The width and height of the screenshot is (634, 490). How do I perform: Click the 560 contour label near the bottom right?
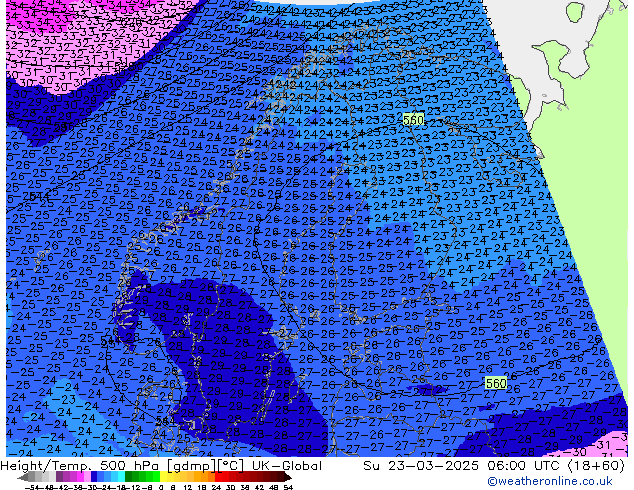(x=496, y=383)
